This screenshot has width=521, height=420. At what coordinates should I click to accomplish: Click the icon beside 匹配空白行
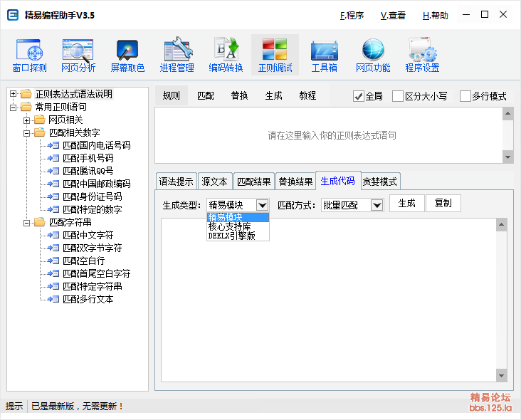coord(53,261)
